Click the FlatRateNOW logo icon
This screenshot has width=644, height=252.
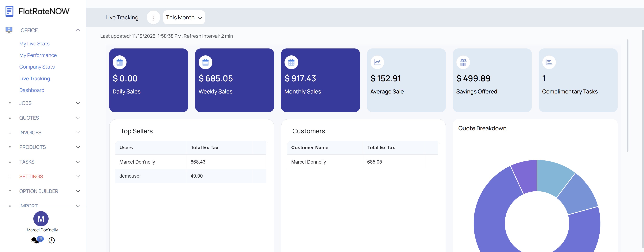(9, 11)
